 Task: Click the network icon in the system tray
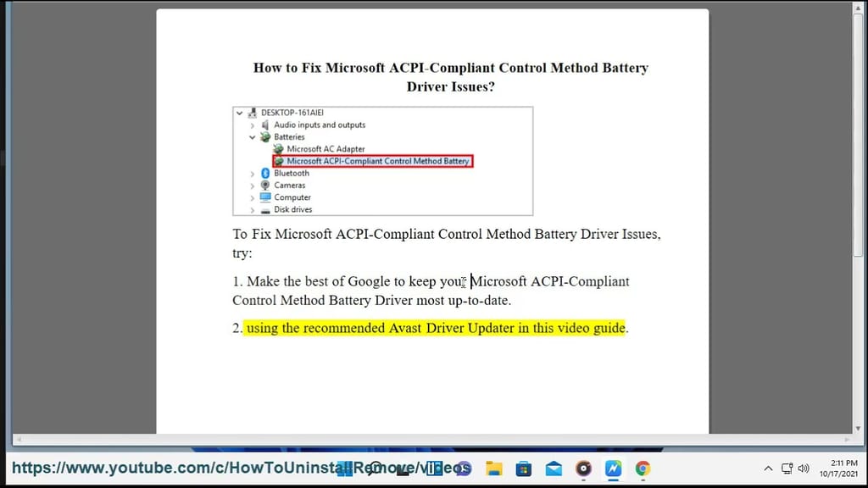(x=785, y=468)
